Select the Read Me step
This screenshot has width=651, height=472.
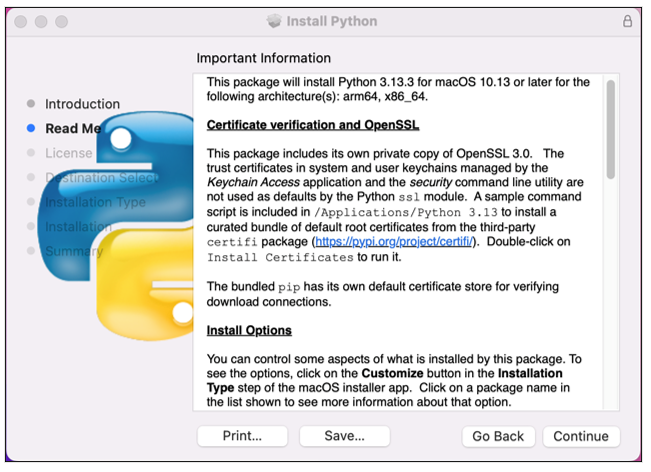point(73,129)
